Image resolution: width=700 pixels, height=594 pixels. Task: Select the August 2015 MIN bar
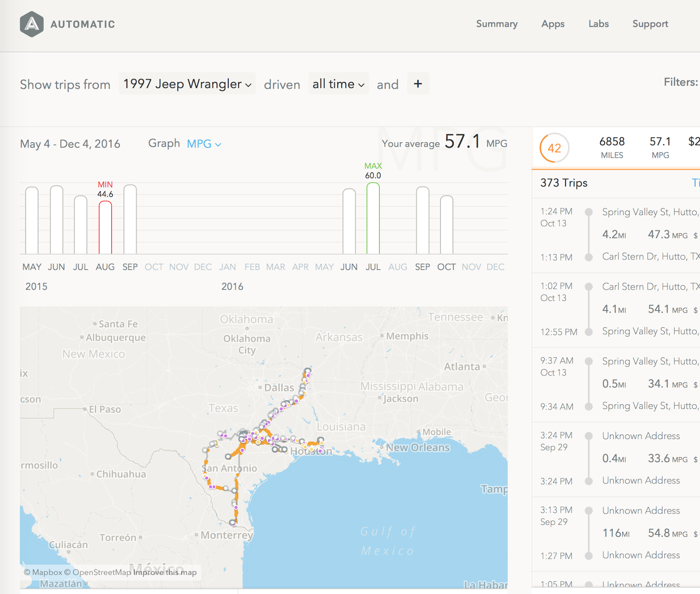click(x=105, y=227)
